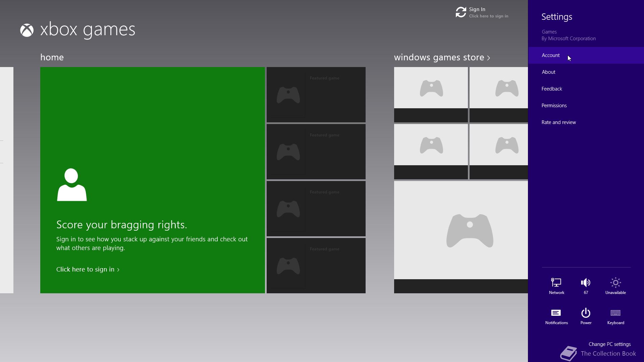Click 'Click here to sign in' link
The height and width of the screenshot is (362, 644).
pos(88,269)
